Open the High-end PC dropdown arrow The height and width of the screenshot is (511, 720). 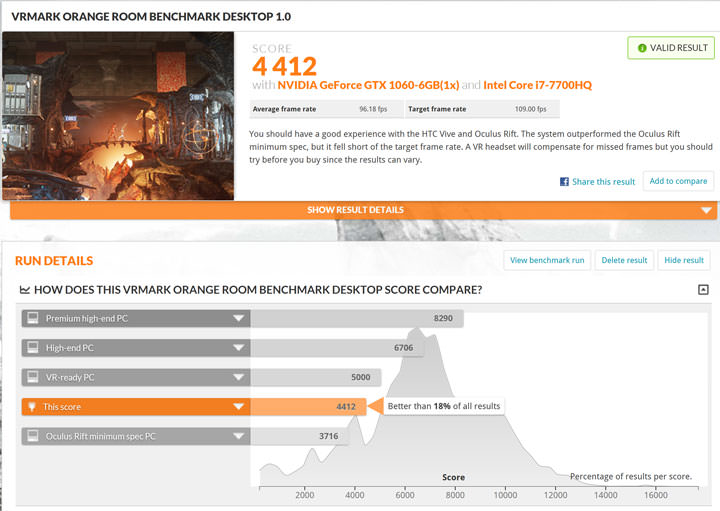coord(238,348)
